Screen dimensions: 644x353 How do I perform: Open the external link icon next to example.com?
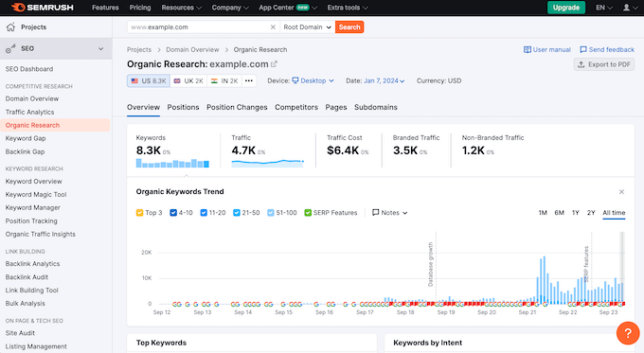pos(274,64)
